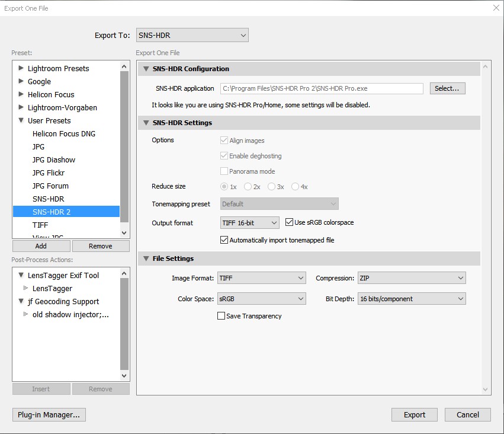Select the JPG Diashow preset
504x434 pixels.
click(66, 160)
